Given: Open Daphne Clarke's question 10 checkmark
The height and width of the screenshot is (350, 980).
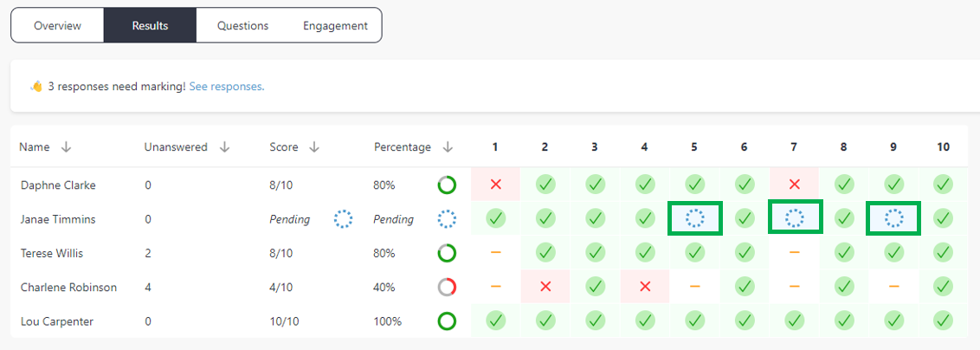Looking at the screenshot, I should pyautogui.click(x=943, y=185).
